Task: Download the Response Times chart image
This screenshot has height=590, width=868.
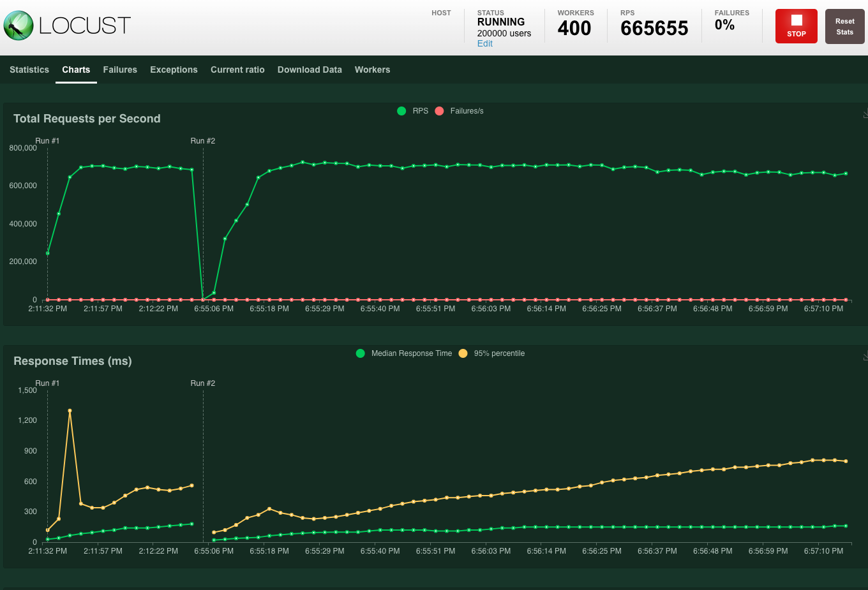Action: pos(865,357)
